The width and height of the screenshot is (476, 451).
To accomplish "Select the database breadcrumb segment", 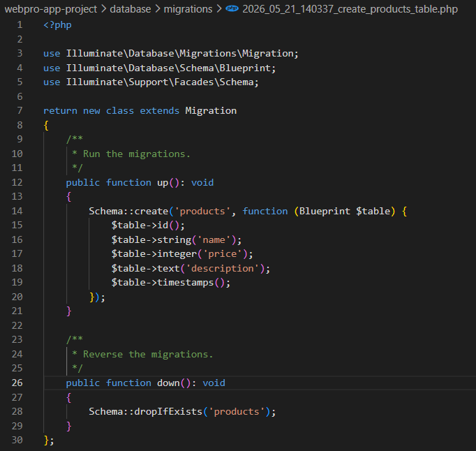I will pos(131,9).
